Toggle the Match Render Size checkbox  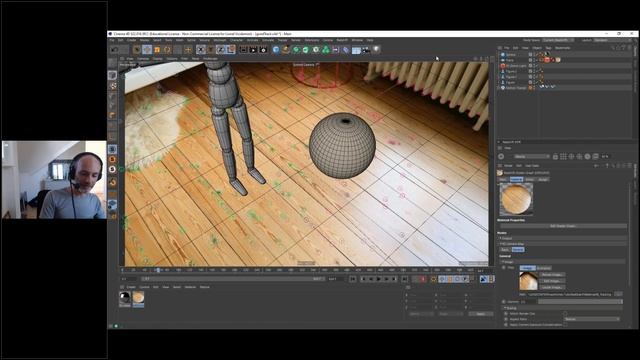point(565,313)
